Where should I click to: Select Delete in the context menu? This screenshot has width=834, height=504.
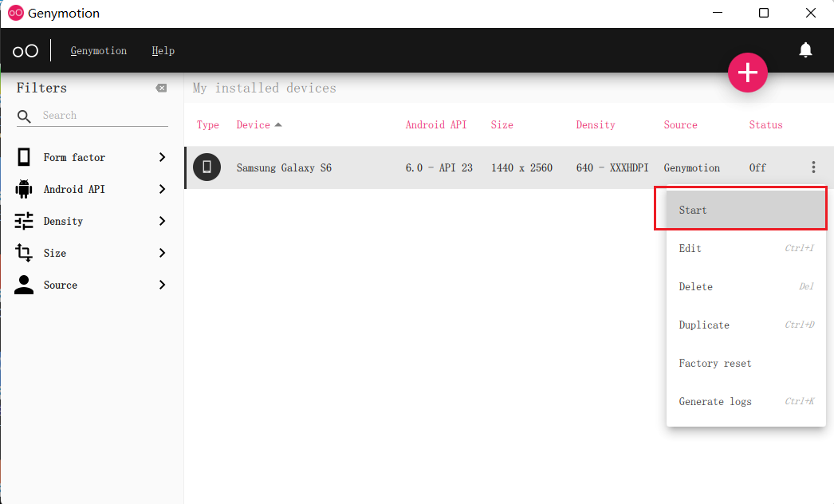click(x=746, y=286)
